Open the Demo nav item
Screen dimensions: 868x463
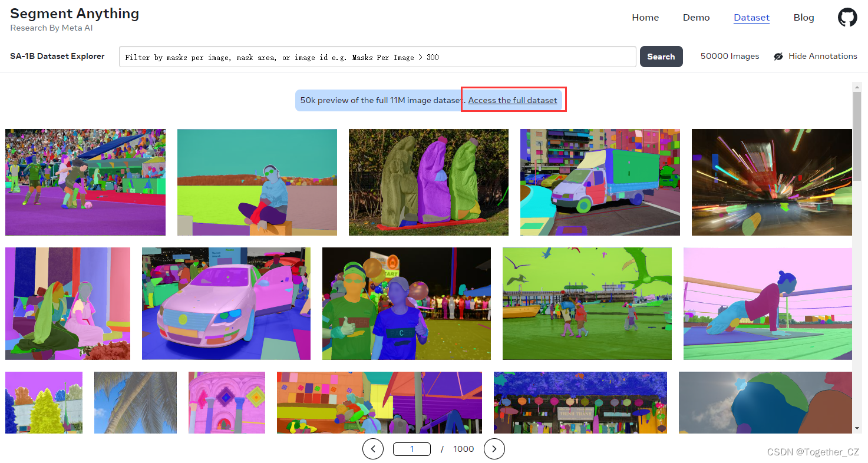[696, 18]
